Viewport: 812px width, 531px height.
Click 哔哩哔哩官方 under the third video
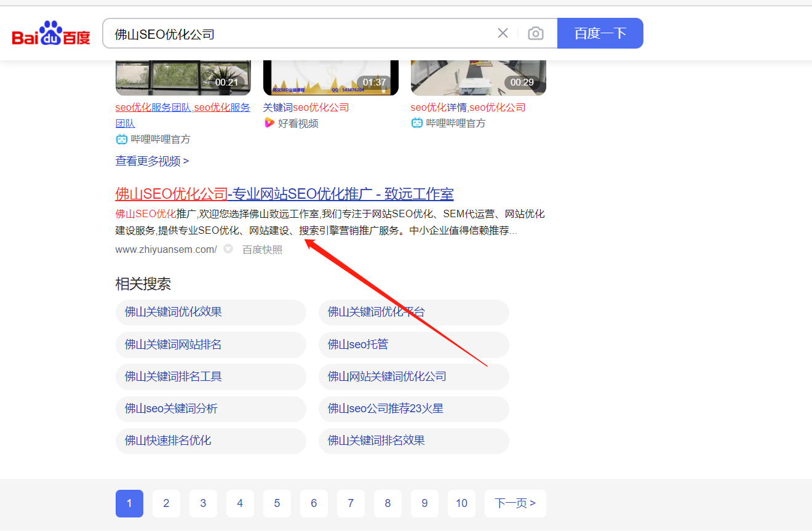[x=448, y=123]
